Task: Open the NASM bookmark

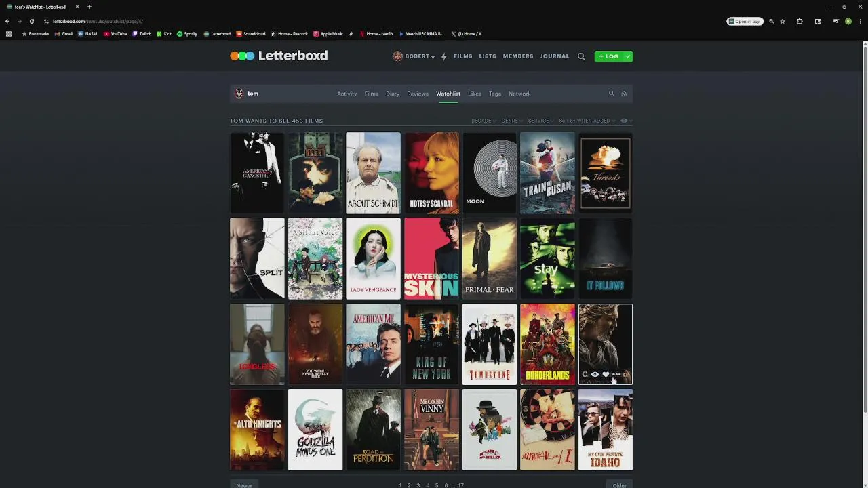Action: [x=87, y=34]
